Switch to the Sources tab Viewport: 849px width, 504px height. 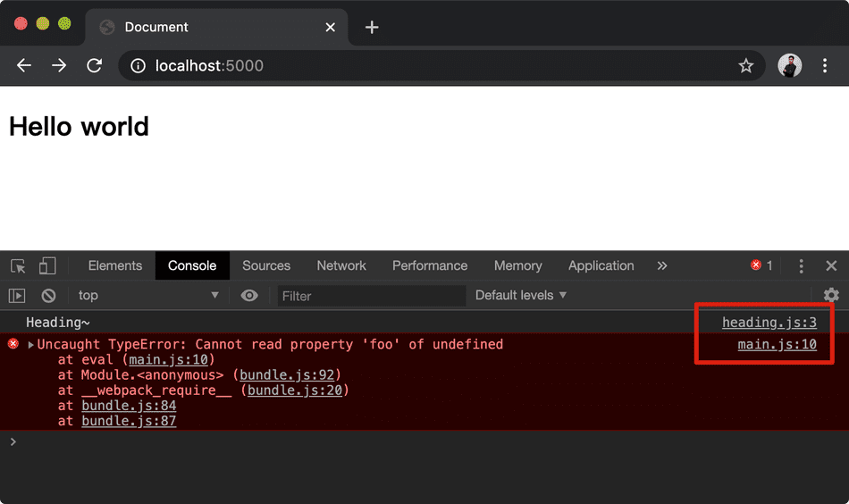pyautogui.click(x=266, y=266)
